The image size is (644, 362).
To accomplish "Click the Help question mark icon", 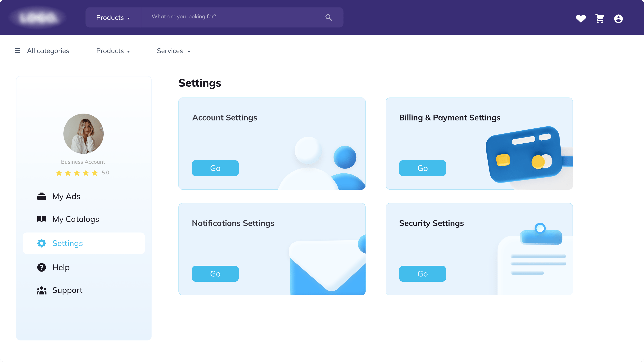I will click(41, 267).
